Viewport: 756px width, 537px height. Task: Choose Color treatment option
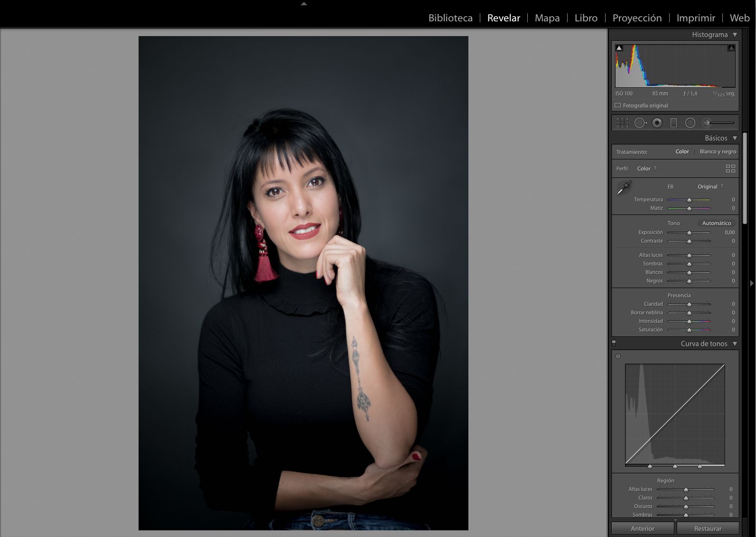click(682, 151)
